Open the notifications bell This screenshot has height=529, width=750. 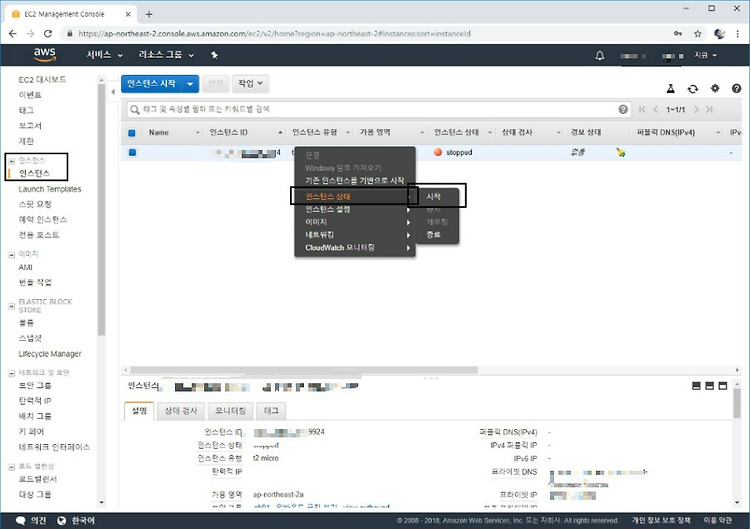pos(599,55)
